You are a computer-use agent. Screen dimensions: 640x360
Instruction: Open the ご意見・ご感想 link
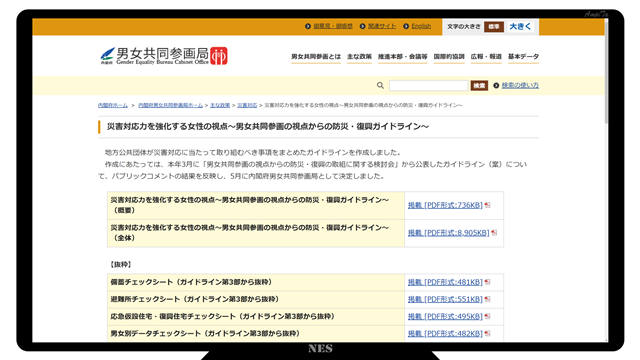(333, 26)
